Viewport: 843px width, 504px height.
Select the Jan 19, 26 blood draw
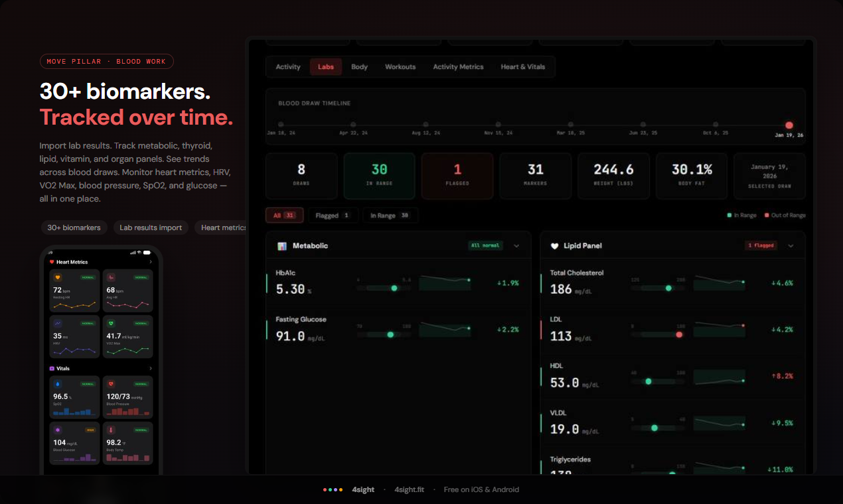789,125
